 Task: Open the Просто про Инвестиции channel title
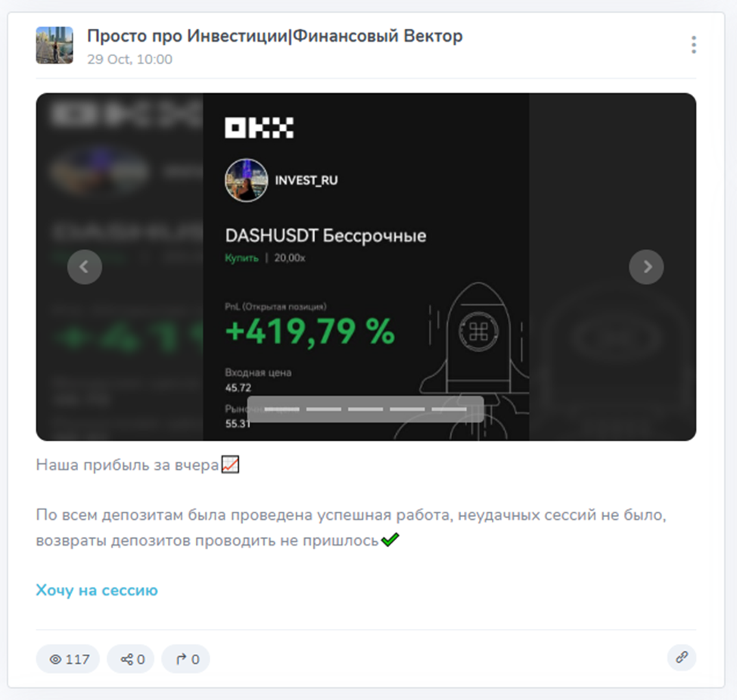pyautogui.click(x=275, y=36)
